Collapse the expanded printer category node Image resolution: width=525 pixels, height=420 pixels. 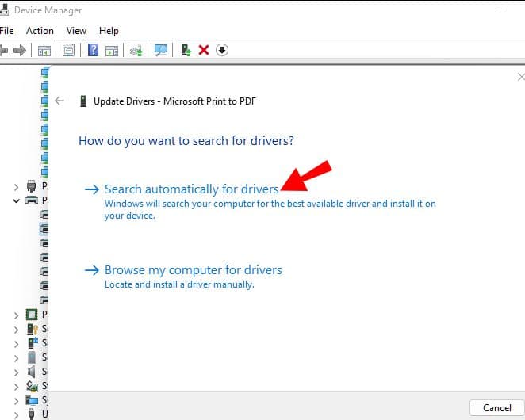coord(16,200)
